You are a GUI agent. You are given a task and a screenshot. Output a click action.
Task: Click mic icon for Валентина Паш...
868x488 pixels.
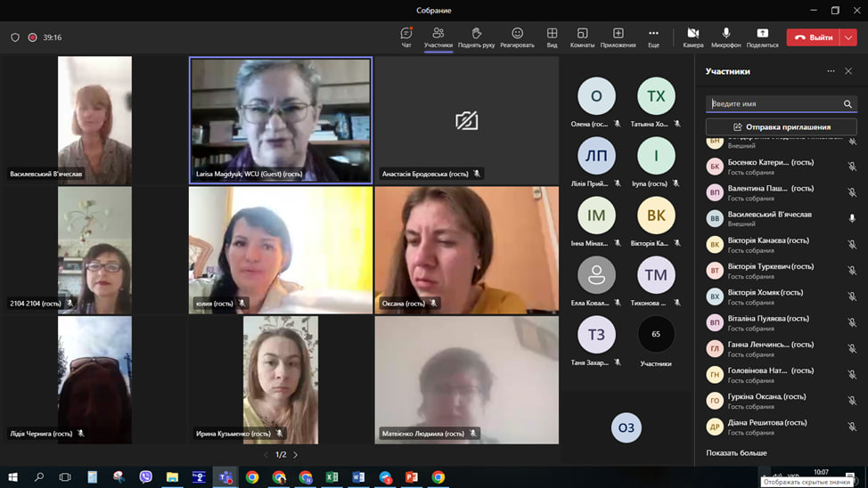852,192
